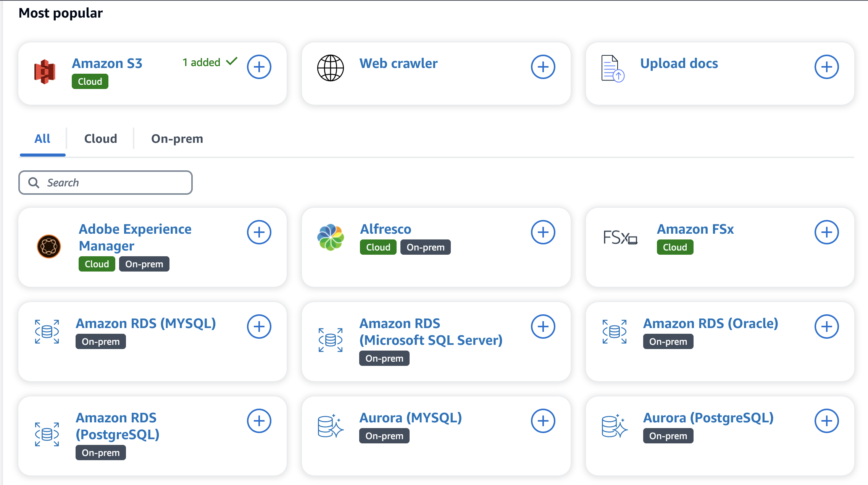Add Amazon RDS (Microsoft SQL Server) source

pyautogui.click(x=543, y=327)
